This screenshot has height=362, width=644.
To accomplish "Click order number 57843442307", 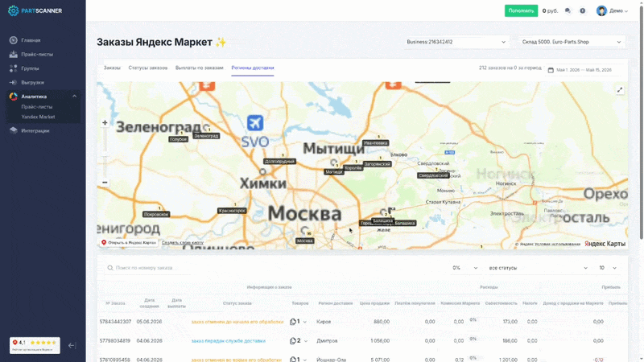I will pyautogui.click(x=115, y=322).
